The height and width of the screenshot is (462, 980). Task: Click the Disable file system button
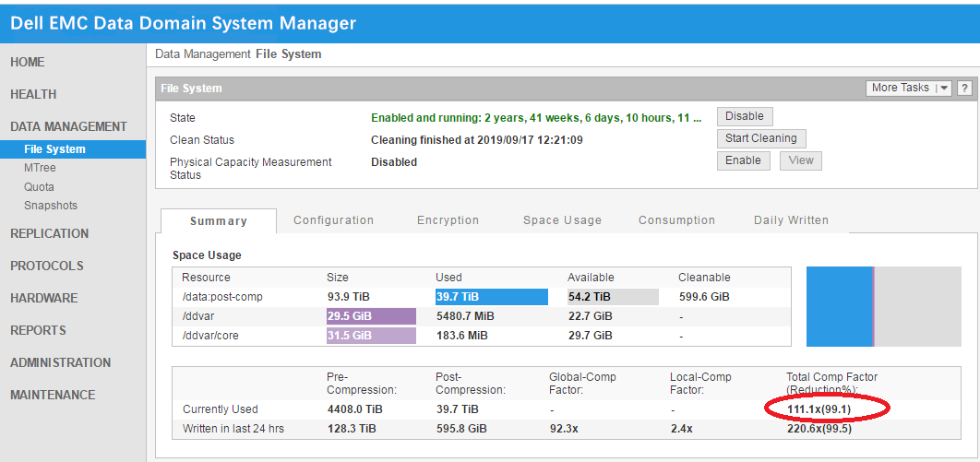coord(745,116)
